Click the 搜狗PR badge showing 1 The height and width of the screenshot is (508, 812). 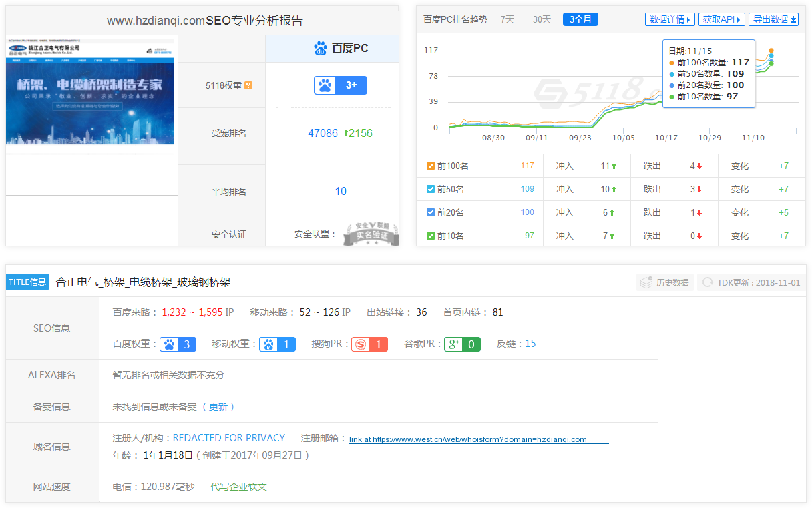(x=369, y=344)
